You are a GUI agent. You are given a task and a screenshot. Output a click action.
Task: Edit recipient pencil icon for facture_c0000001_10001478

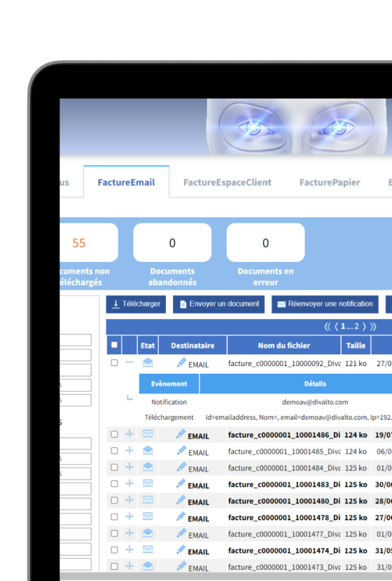tap(181, 516)
